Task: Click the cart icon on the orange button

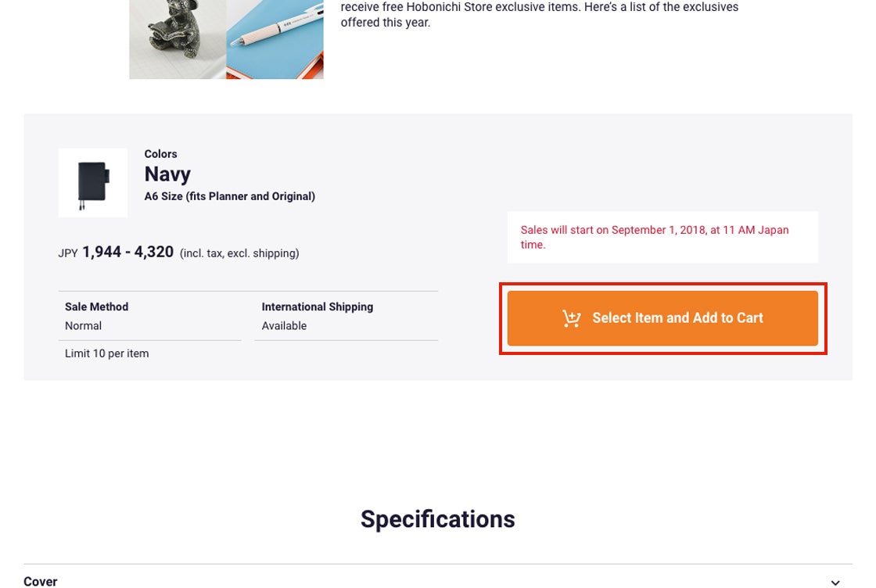Action: coord(572,318)
